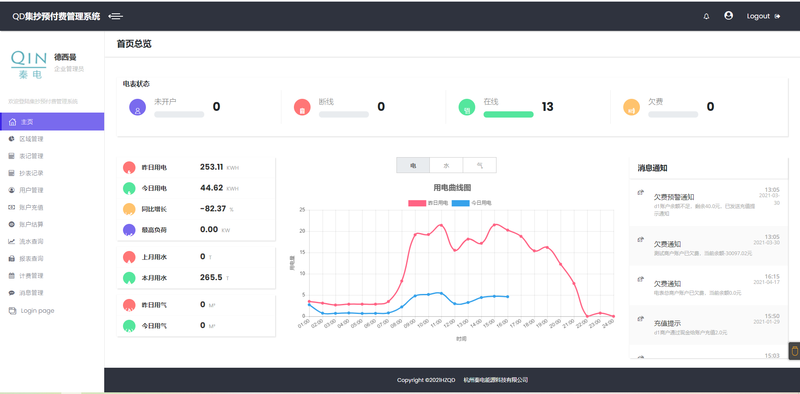Collapse the sidebar with the hamburger arrow icon
The image size is (800, 394).
click(x=116, y=16)
